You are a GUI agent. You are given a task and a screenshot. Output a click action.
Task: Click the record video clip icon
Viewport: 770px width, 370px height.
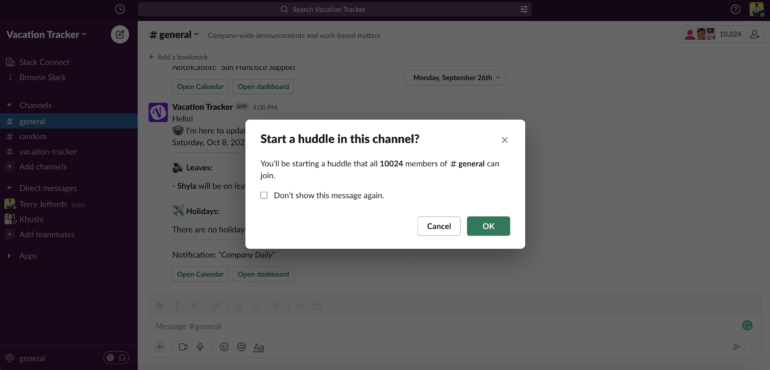click(183, 347)
